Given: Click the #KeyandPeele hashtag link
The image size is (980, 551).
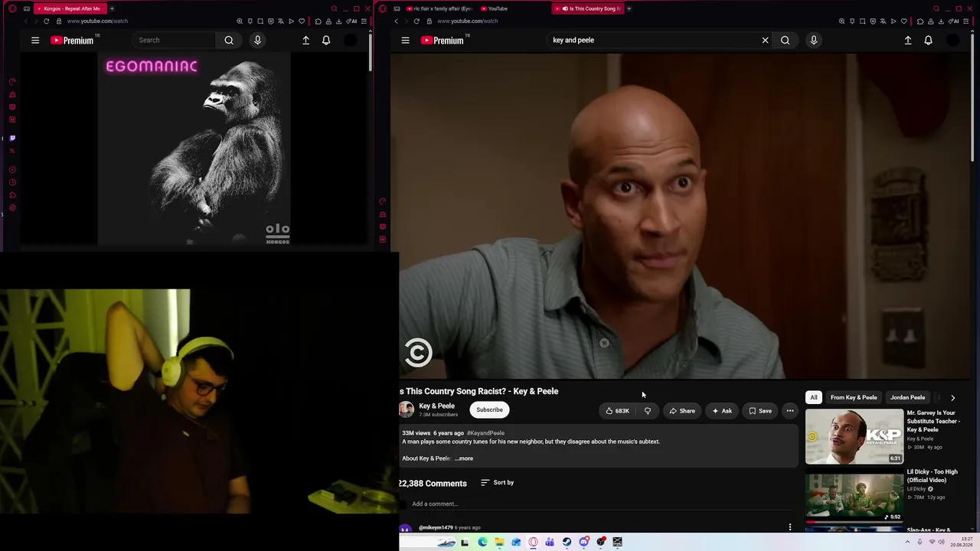Looking at the screenshot, I should (x=485, y=433).
